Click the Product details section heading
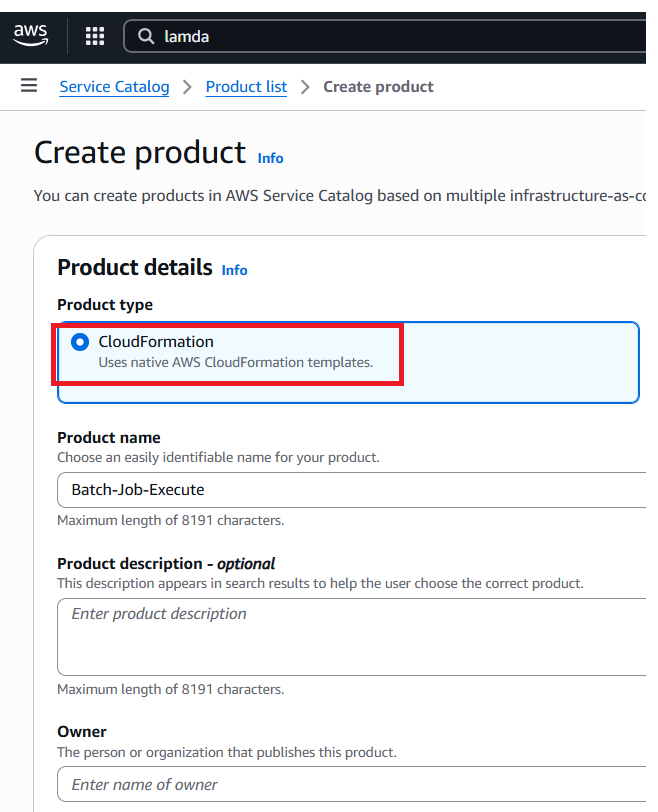This screenshot has width=658, height=812. (135, 267)
